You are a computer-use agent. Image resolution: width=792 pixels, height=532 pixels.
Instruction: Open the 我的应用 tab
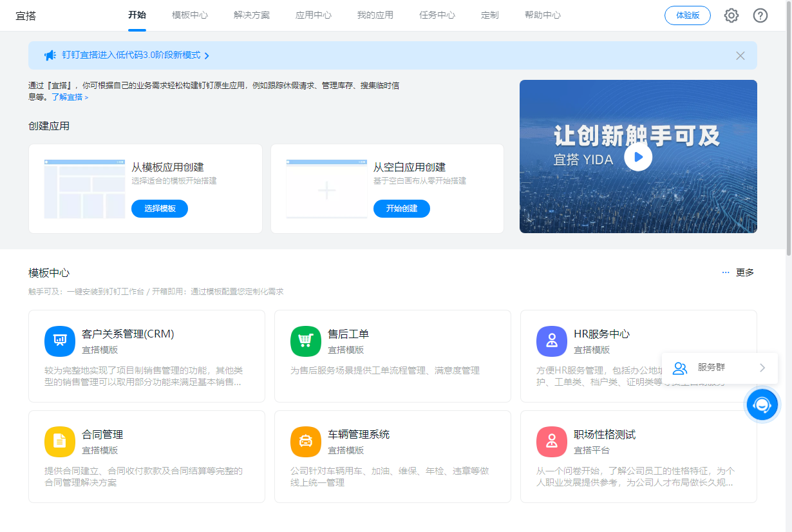click(375, 15)
